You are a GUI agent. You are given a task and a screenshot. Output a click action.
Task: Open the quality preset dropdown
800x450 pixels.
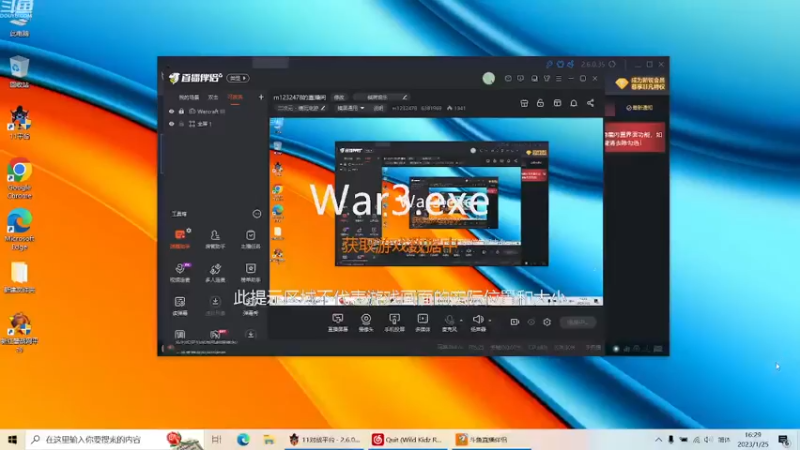pyautogui.click(x=350, y=108)
